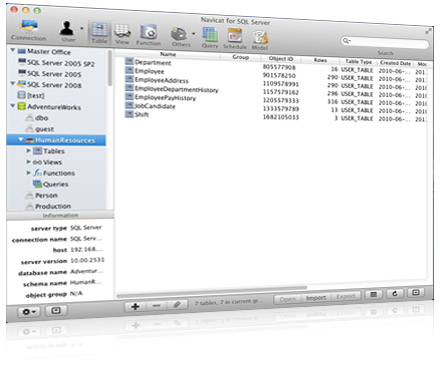The height and width of the screenshot is (370, 440).
Task: Collapse the SQL Server 2008 connection
Action: point(13,83)
